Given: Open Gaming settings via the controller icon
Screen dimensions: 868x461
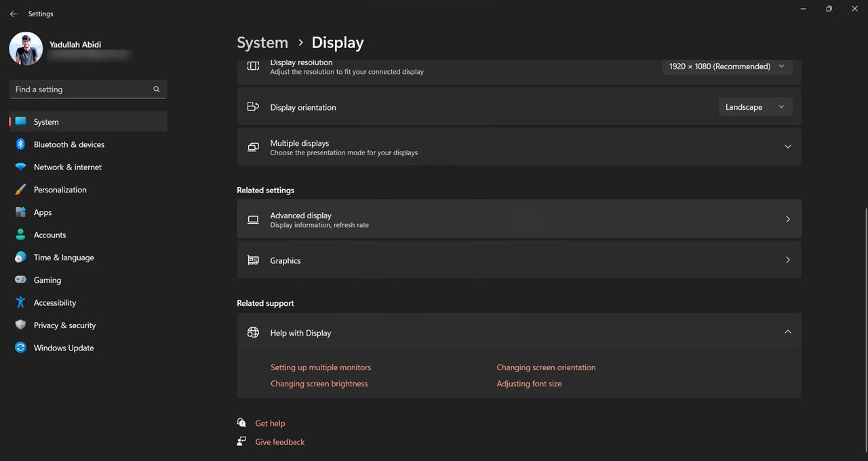Looking at the screenshot, I should tap(20, 280).
